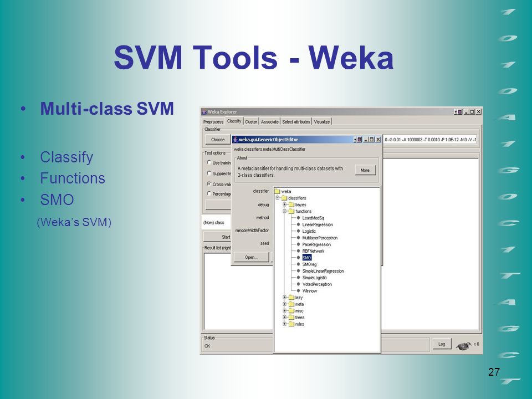Close the GenericObjectEditor window

tap(377, 140)
